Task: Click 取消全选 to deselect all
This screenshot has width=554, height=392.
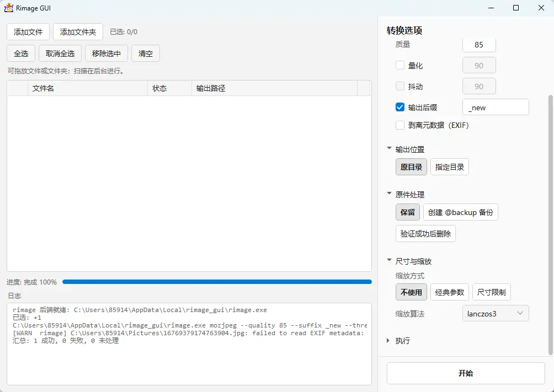Action: [x=60, y=53]
